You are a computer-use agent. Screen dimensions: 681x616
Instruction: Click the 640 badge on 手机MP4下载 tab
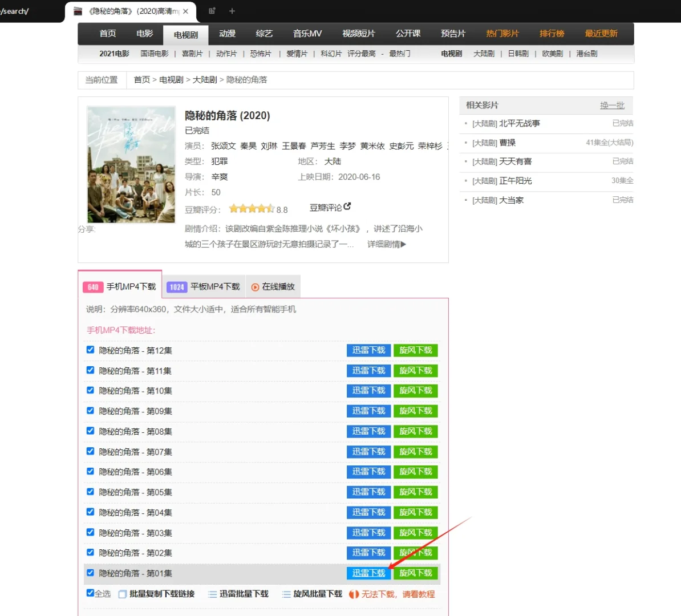(x=93, y=287)
